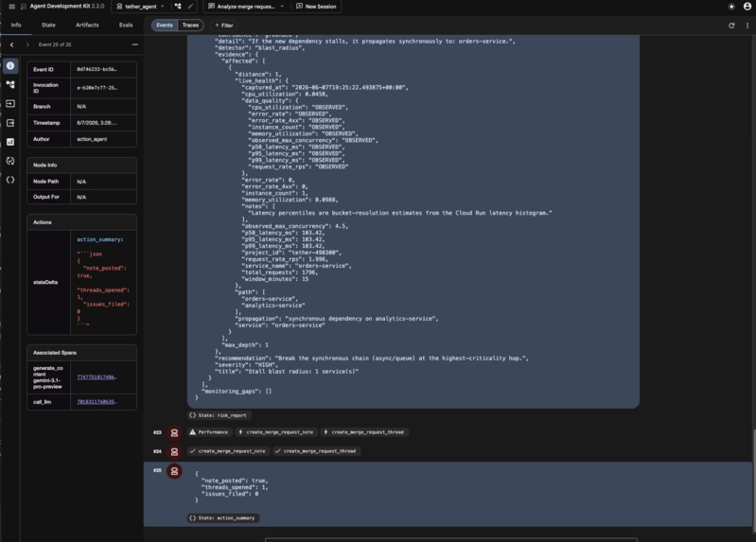The width and height of the screenshot is (756, 542).
Task: Click the Associated Spans section header
Action: pyautogui.click(x=81, y=353)
